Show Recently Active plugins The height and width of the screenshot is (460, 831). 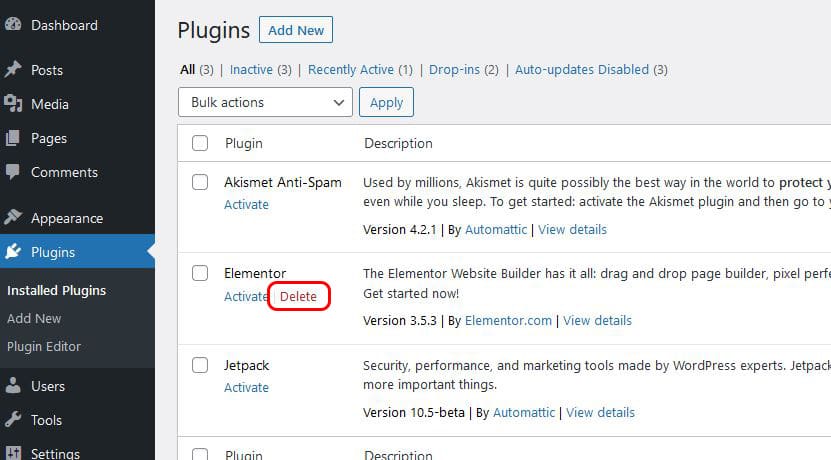pos(351,70)
